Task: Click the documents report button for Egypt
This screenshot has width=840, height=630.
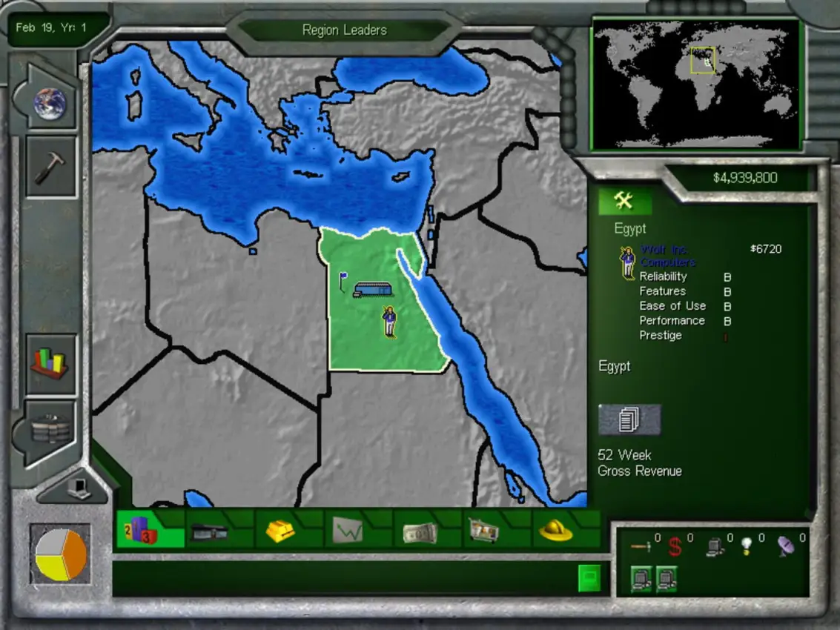Action: point(629,420)
